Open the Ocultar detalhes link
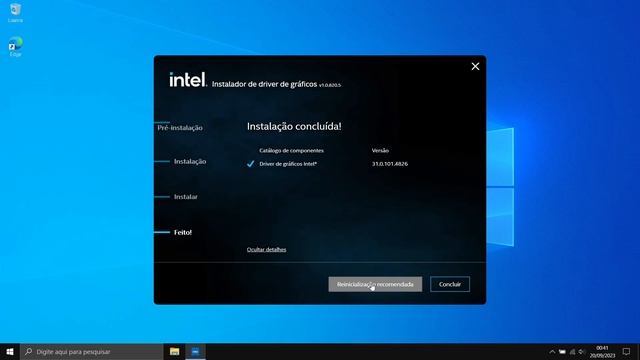 point(267,249)
